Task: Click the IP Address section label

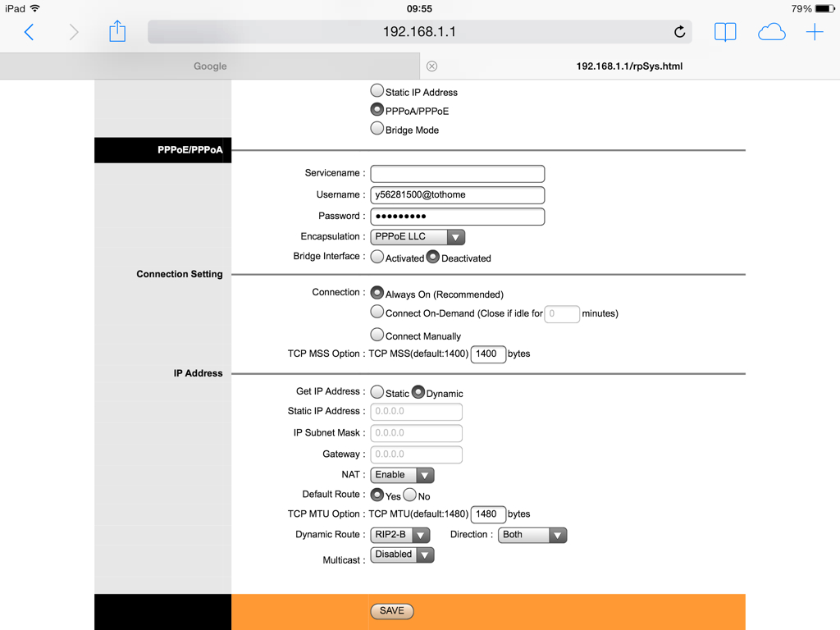Action: 198,373
